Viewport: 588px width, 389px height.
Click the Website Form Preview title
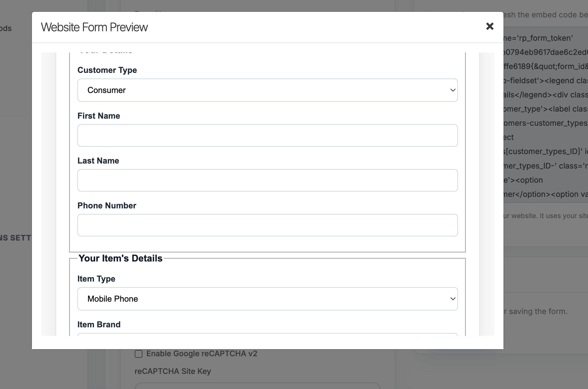tap(94, 27)
